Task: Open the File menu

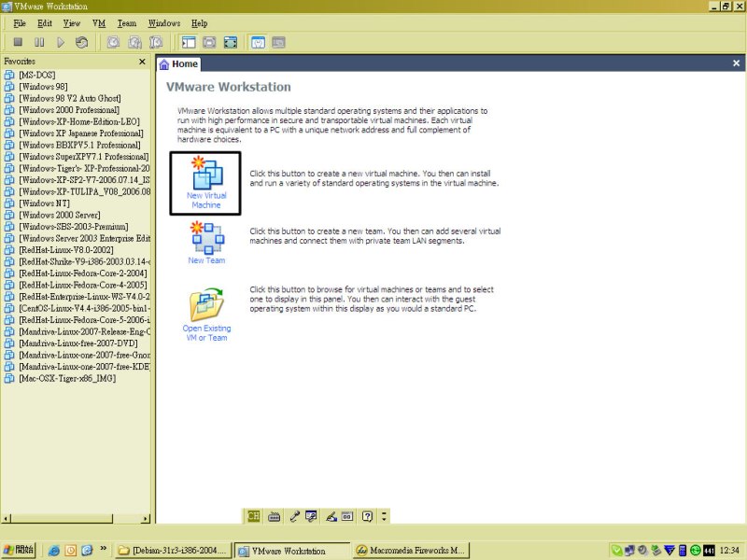Action: [20, 23]
